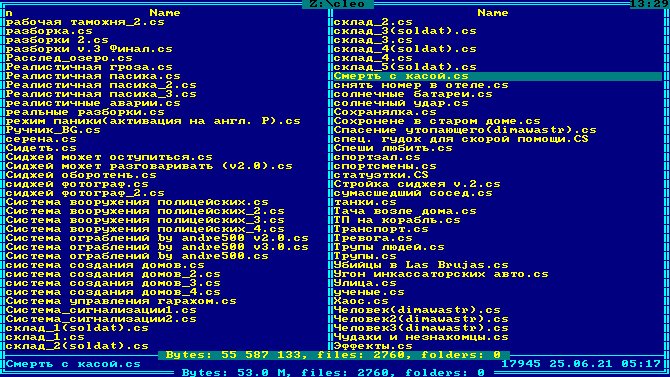
Task: Pick Сиджей может оступиться.cs
Action: click(109, 157)
